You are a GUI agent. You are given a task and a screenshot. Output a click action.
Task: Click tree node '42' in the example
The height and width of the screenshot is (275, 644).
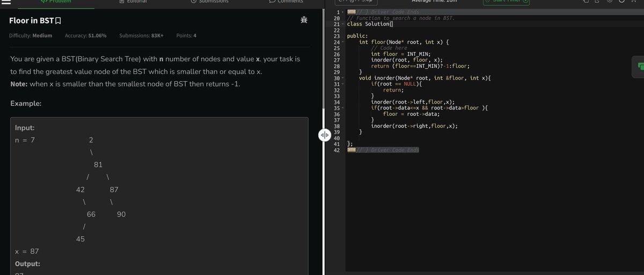tap(80, 190)
